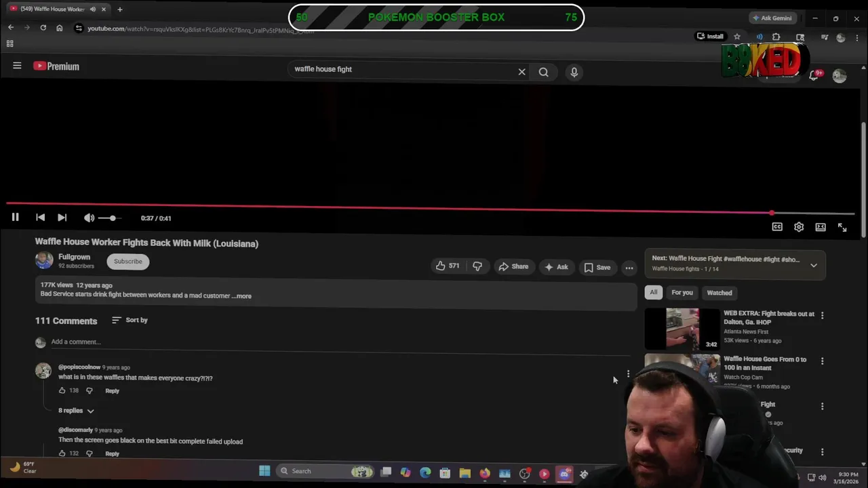Switch to theater mode

tap(821, 227)
